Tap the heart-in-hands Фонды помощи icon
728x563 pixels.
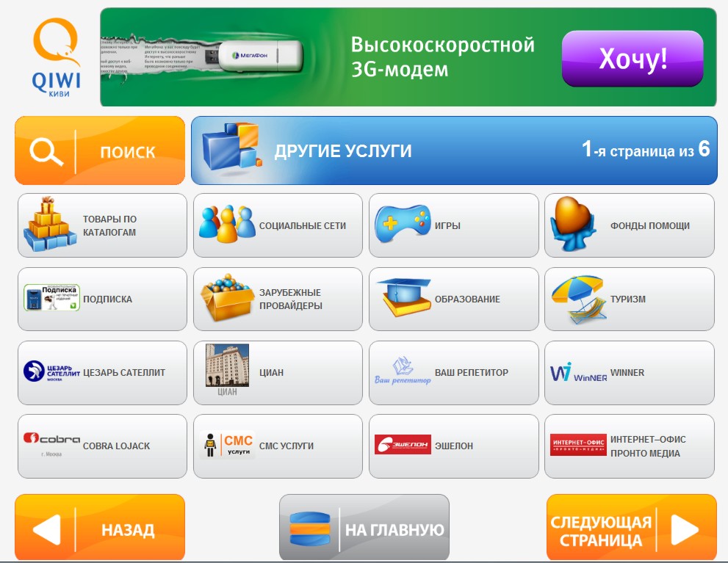click(x=574, y=224)
